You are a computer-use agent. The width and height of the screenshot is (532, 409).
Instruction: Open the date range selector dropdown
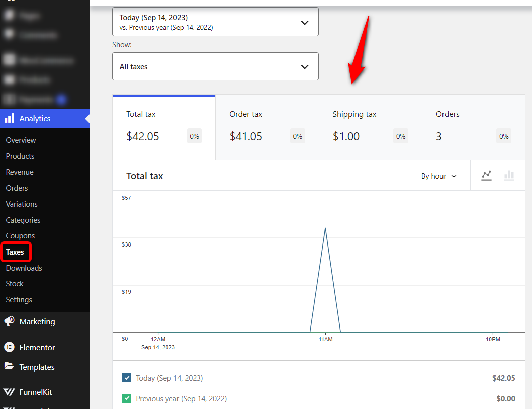(215, 22)
